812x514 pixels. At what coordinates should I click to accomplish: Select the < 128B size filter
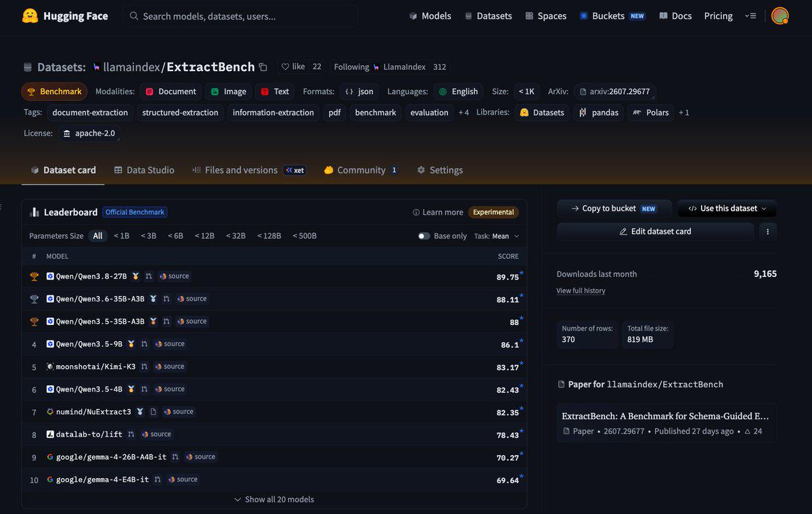point(269,236)
